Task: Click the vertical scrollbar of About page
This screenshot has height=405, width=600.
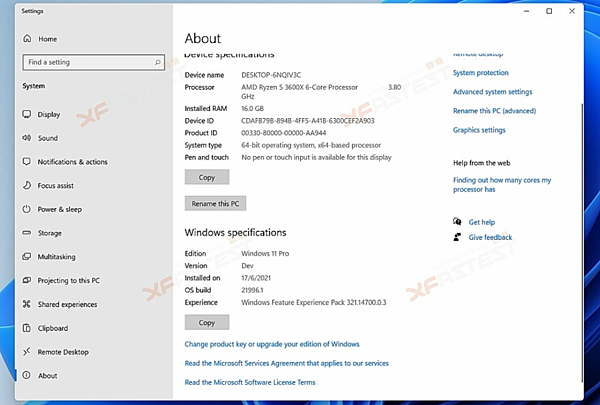Action: 582,242
